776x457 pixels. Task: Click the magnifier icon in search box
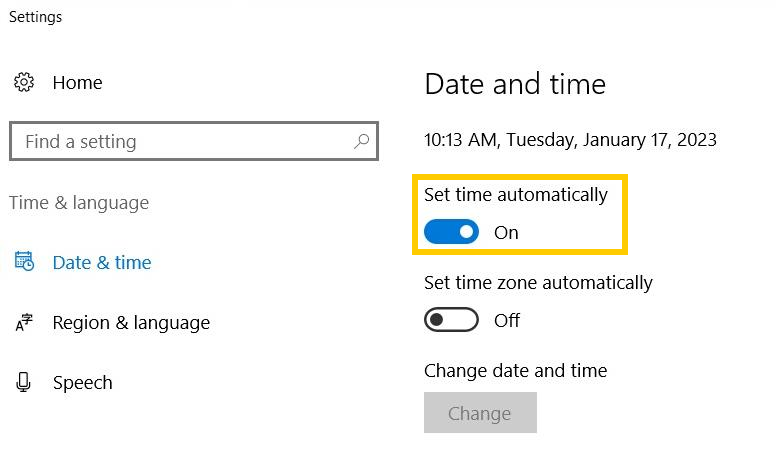pos(361,141)
